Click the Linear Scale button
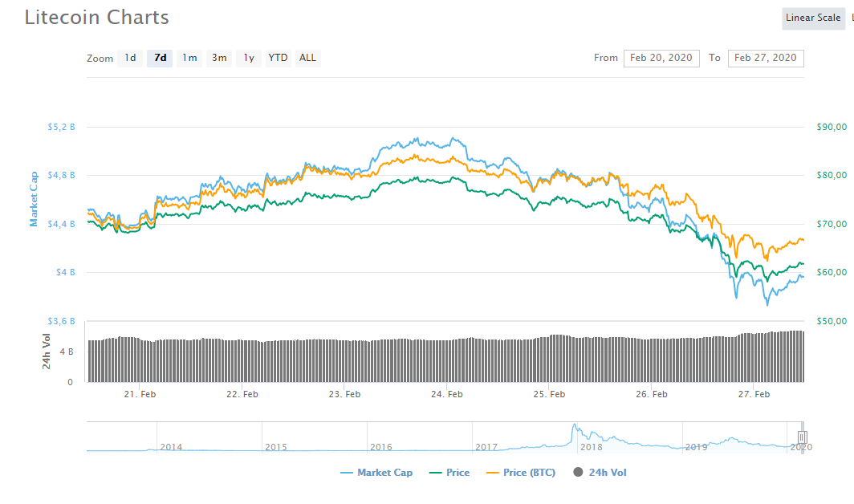The height and width of the screenshot is (504, 854). click(812, 18)
